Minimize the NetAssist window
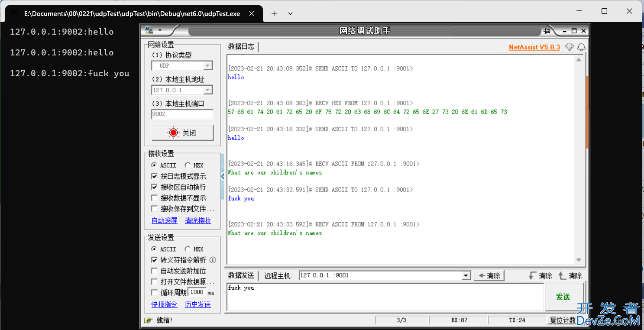The width and height of the screenshot is (644, 330). (x=565, y=31)
